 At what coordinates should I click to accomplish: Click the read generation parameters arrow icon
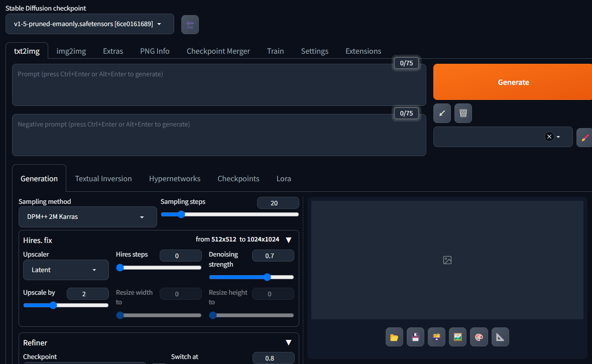pyautogui.click(x=442, y=113)
